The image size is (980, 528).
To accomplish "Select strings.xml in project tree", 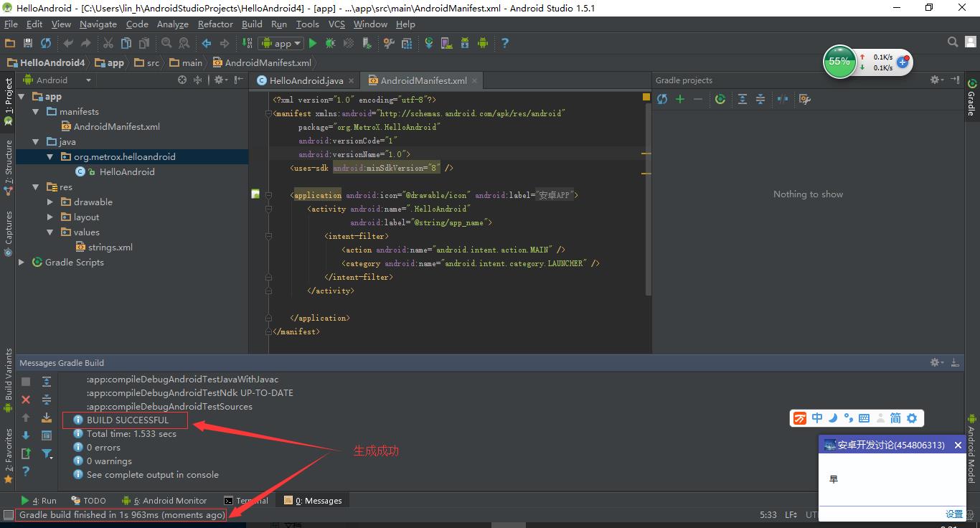I will pos(103,247).
